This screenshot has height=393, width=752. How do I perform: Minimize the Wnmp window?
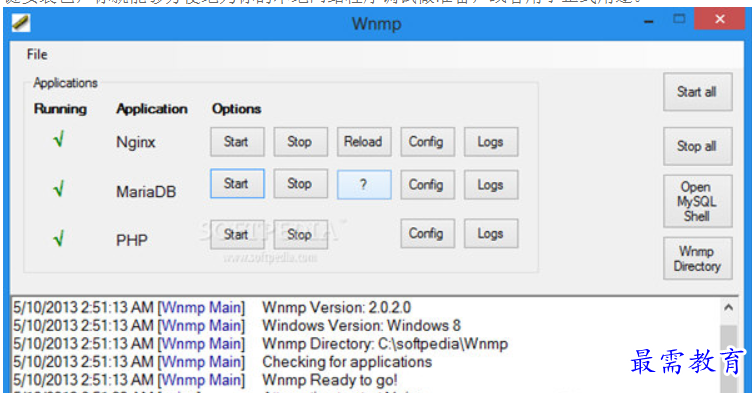click(648, 21)
